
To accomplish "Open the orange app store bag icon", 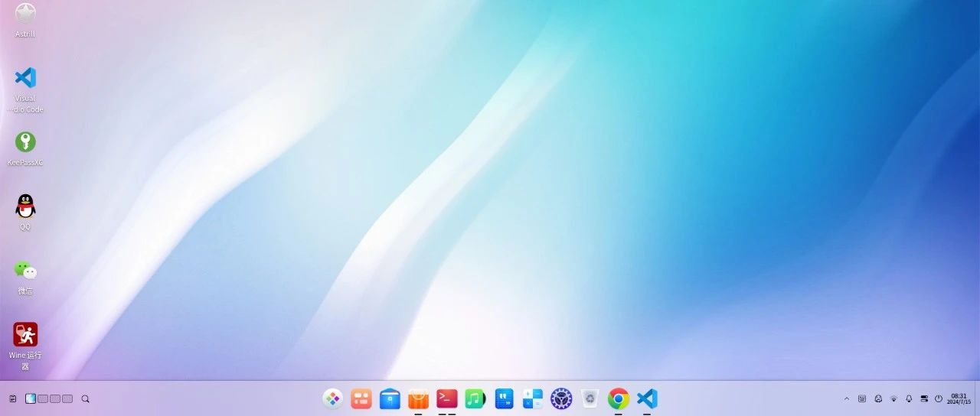I will click(x=418, y=398).
